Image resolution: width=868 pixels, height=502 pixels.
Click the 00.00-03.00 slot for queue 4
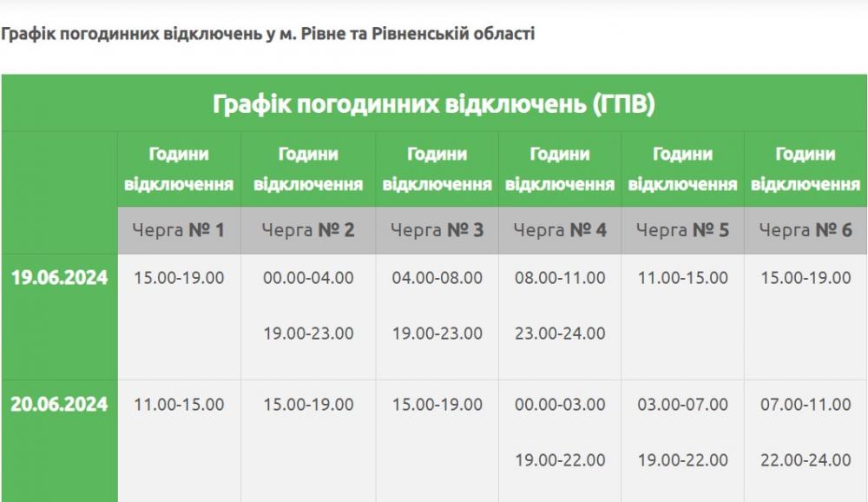coord(560,405)
